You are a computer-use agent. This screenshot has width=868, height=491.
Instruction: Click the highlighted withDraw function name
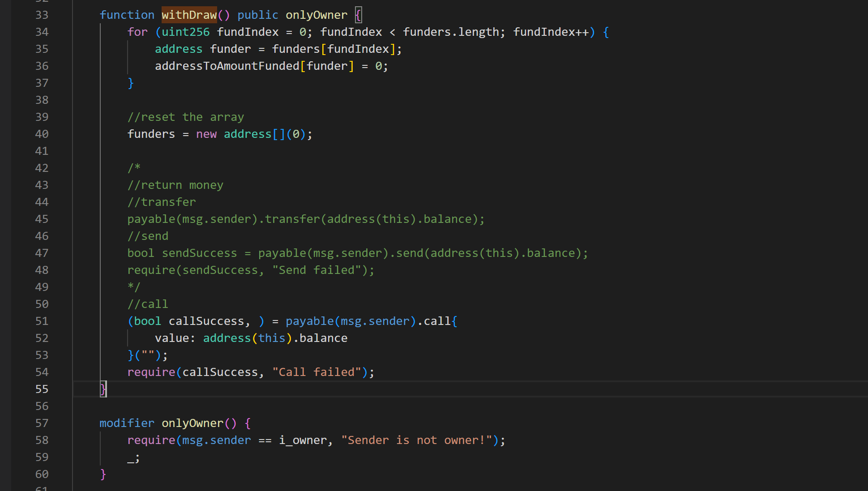coord(189,15)
